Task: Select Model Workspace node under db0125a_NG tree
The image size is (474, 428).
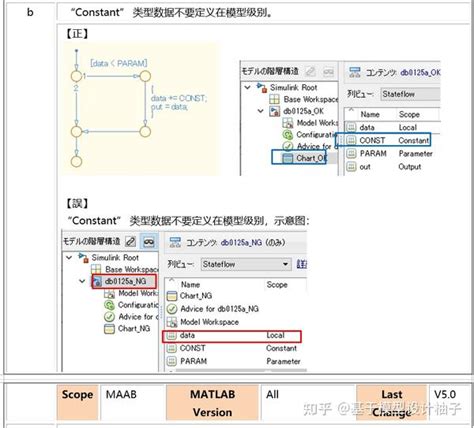Action: coord(138,293)
